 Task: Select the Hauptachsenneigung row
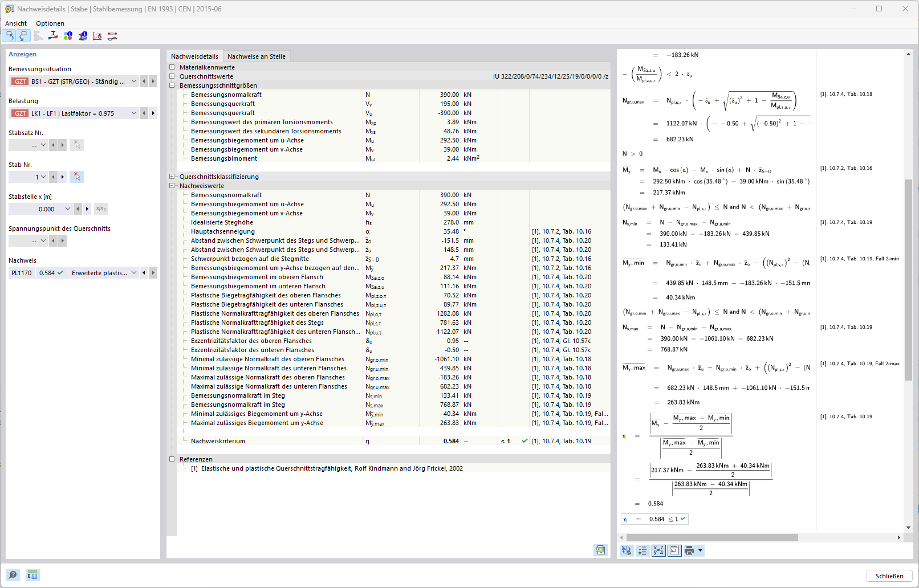pos(393,231)
